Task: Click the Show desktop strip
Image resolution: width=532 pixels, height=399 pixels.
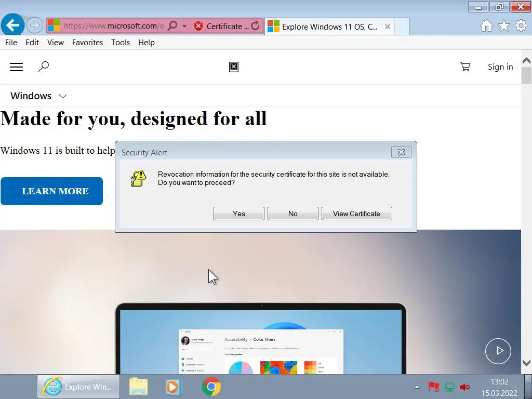Action: tap(528, 387)
